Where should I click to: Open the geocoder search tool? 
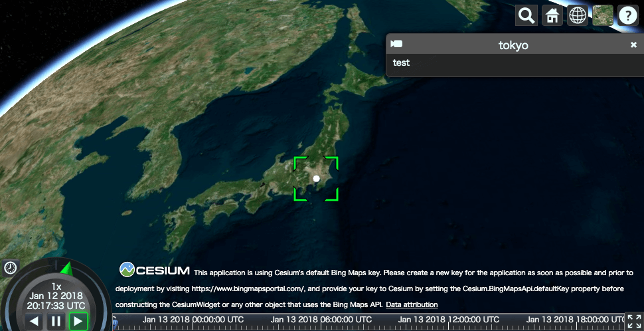(x=526, y=16)
